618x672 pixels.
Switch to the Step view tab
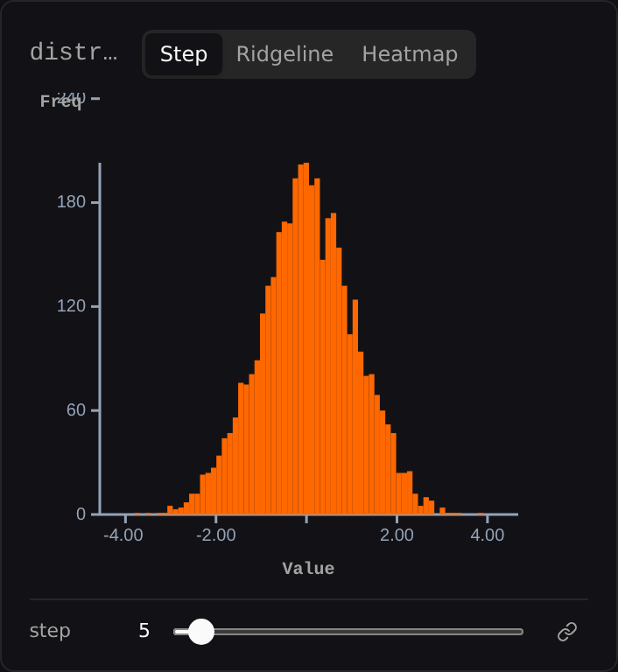coord(184,54)
